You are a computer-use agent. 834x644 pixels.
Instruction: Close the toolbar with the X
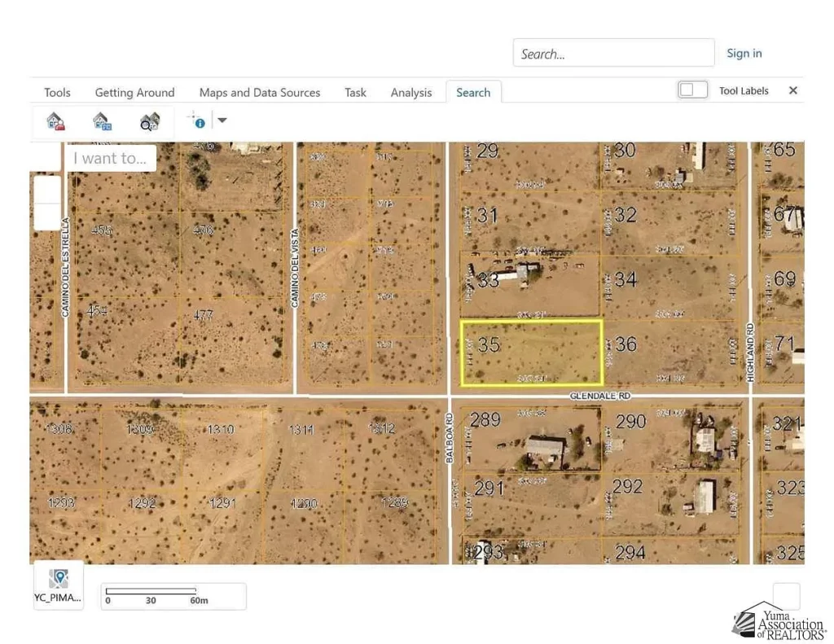pos(792,90)
